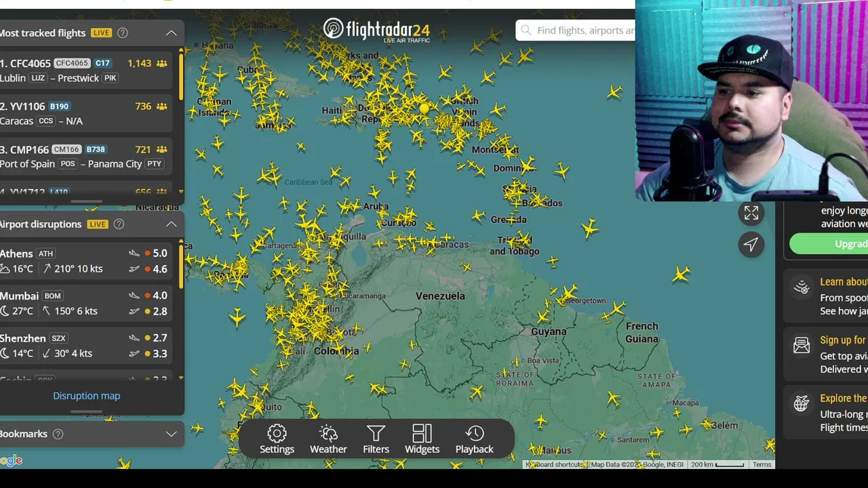Click viewers icon for CFC4065 flight
Screen dimensions: 868x488
[162, 63]
